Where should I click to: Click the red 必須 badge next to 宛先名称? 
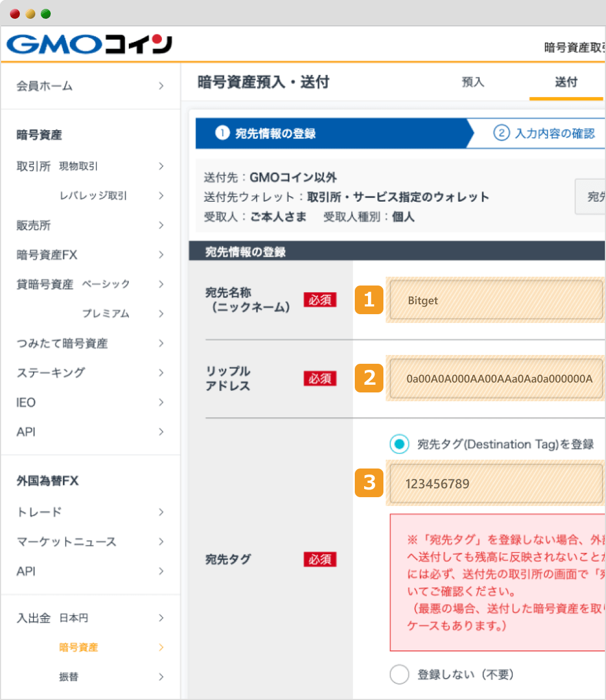[320, 300]
